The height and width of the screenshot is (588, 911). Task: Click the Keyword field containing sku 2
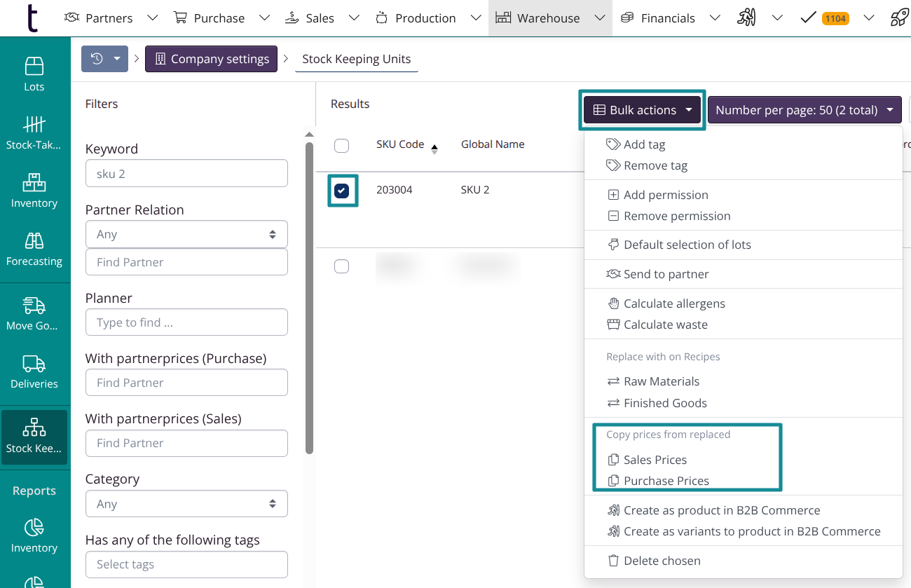click(x=186, y=173)
